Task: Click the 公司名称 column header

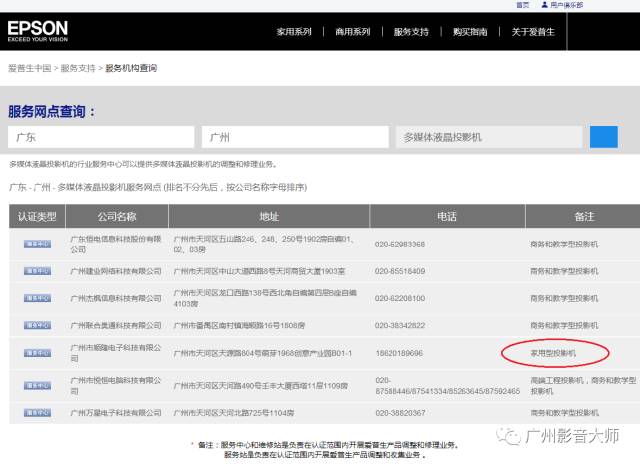Action: tap(117, 216)
